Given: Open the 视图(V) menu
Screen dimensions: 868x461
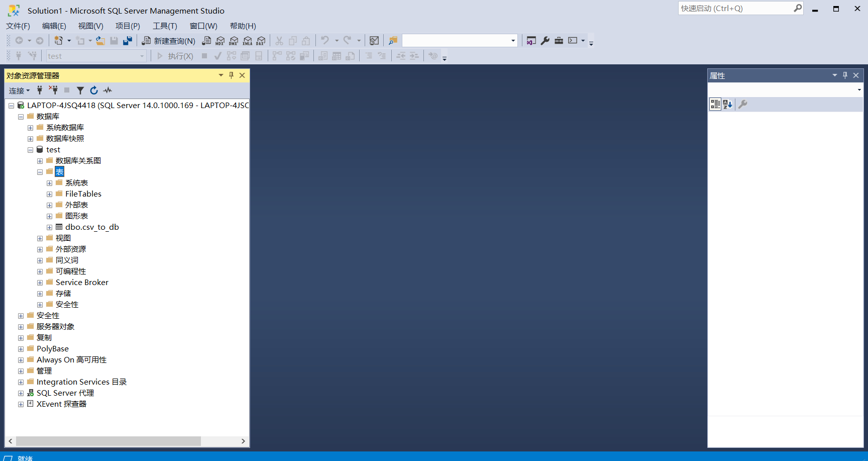Looking at the screenshot, I should point(90,26).
